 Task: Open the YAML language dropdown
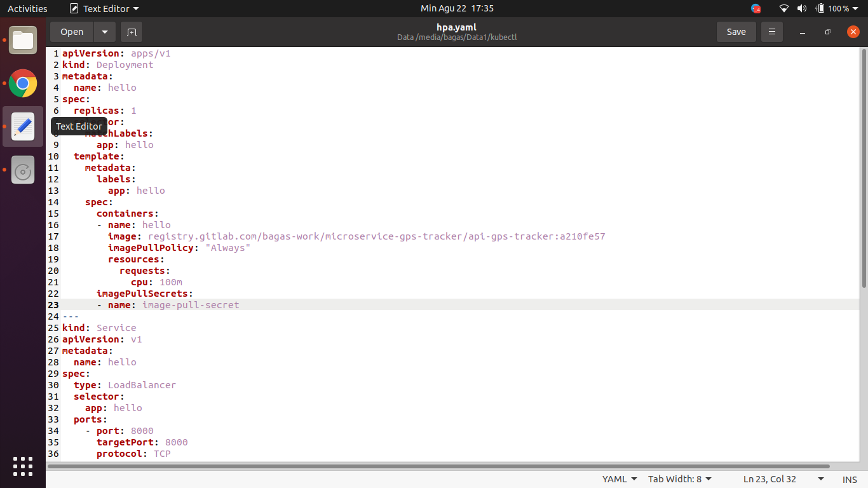[620, 479]
